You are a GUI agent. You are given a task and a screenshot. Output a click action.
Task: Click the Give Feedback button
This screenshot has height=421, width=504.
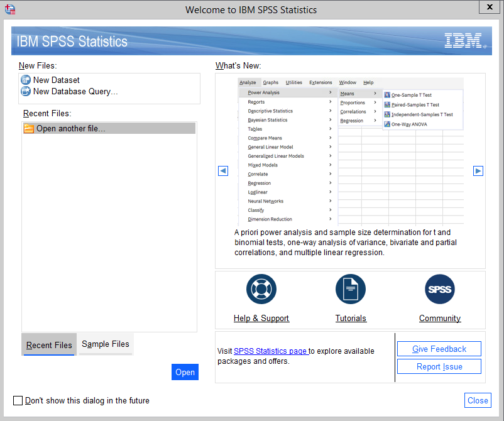tap(439, 349)
